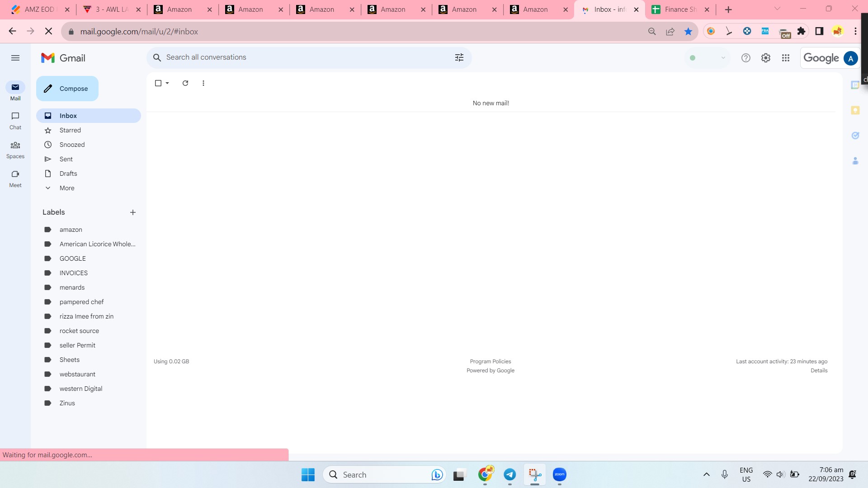Show search options filter icon

(459, 57)
